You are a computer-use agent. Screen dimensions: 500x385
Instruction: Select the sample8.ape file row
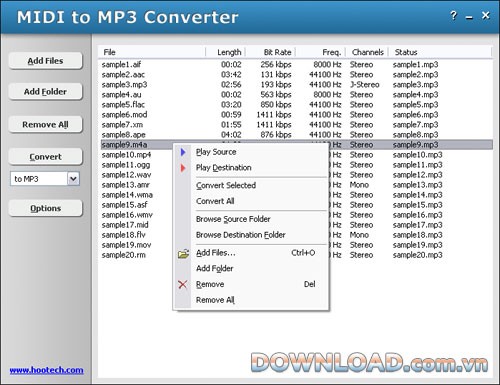click(x=296, y=134)
